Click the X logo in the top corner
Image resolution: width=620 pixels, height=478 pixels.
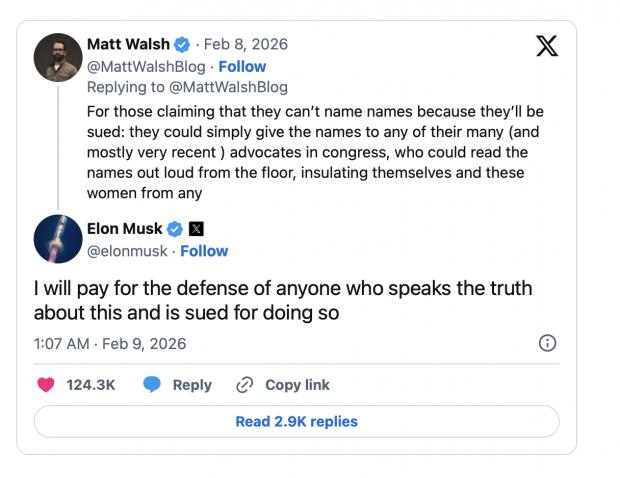point(546,46)
